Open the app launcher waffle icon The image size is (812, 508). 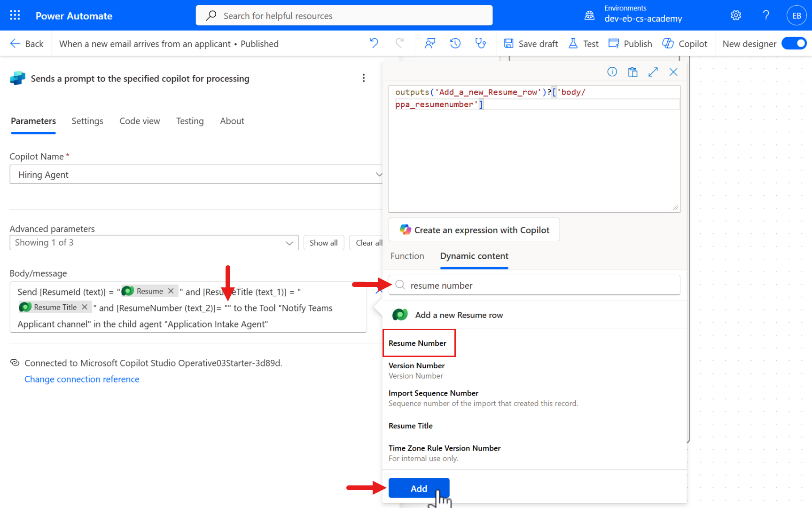(x=15, y=16)
